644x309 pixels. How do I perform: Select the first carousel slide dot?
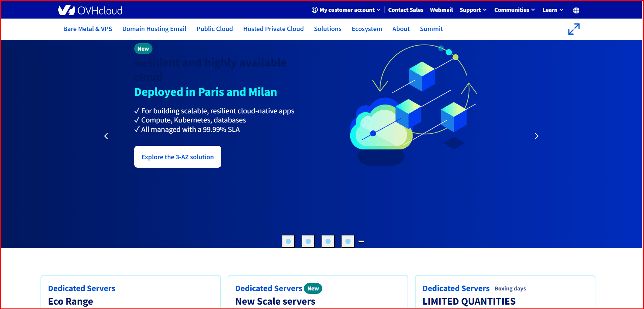pos(288,241)
